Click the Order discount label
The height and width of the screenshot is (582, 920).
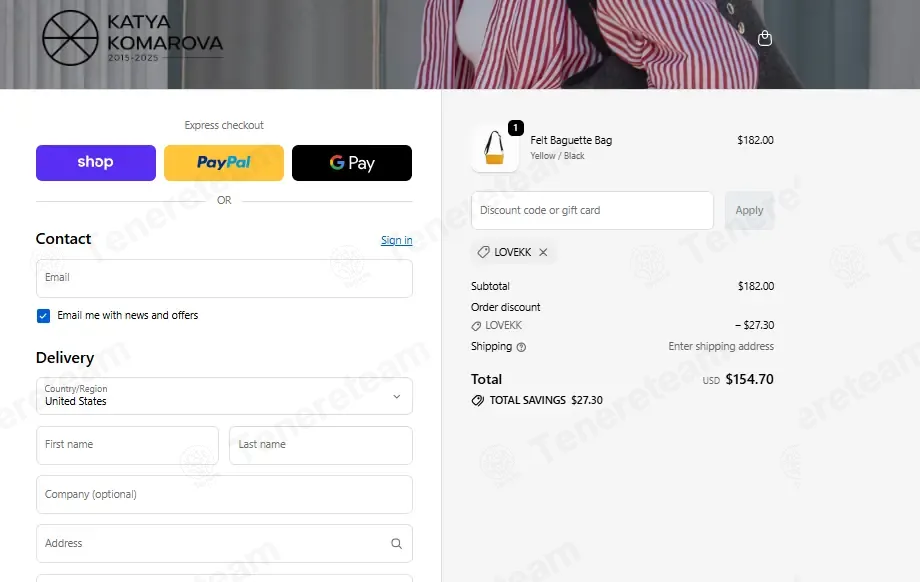[505, 307]
